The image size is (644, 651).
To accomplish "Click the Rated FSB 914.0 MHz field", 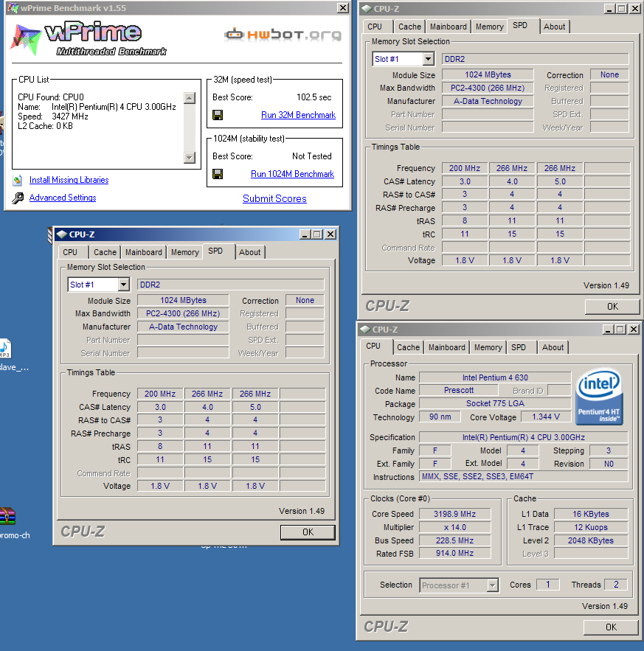I will click(455, 553).
